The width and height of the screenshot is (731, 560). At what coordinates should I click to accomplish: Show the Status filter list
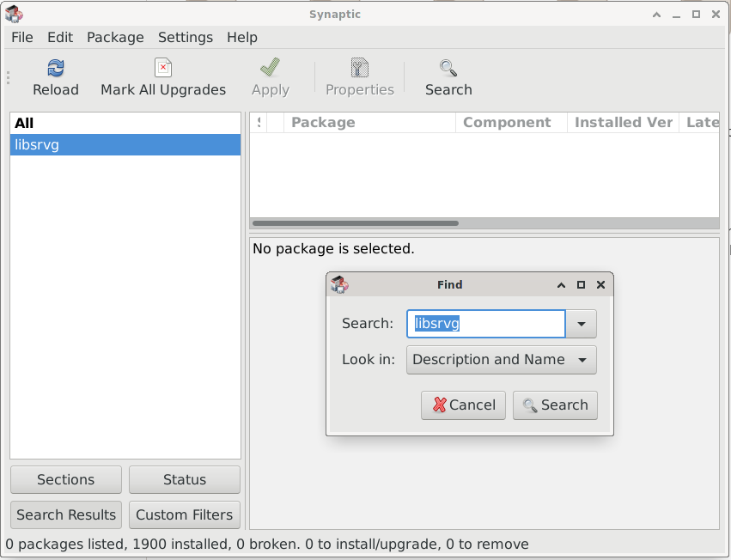coord(185,480)
